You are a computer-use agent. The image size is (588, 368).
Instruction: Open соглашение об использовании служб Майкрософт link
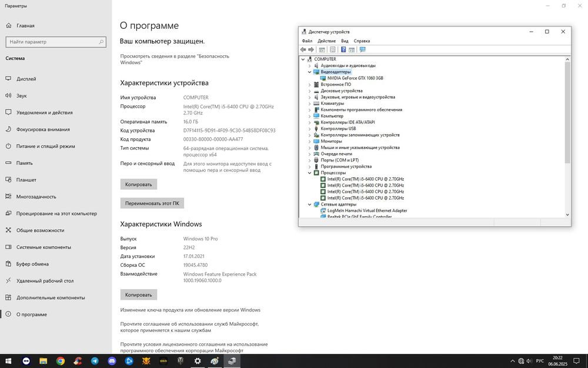click(x=189, y=327)
